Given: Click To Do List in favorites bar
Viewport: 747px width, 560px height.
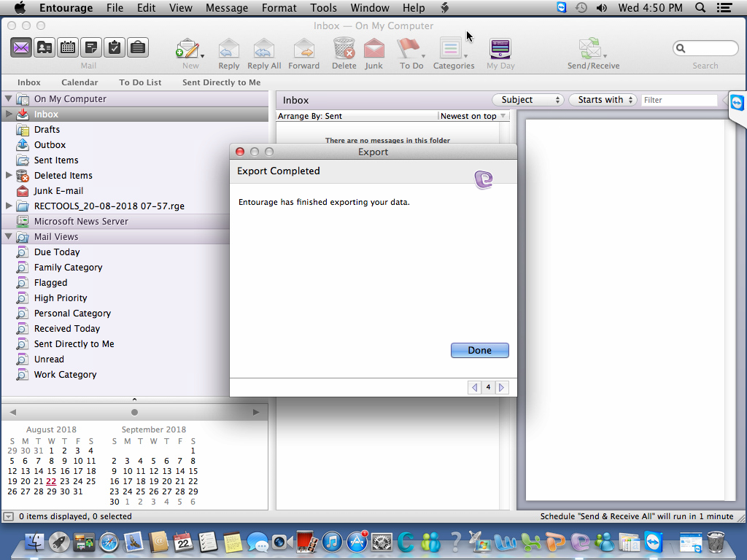Looking at the screenshot, I should (x=140, y=82).
